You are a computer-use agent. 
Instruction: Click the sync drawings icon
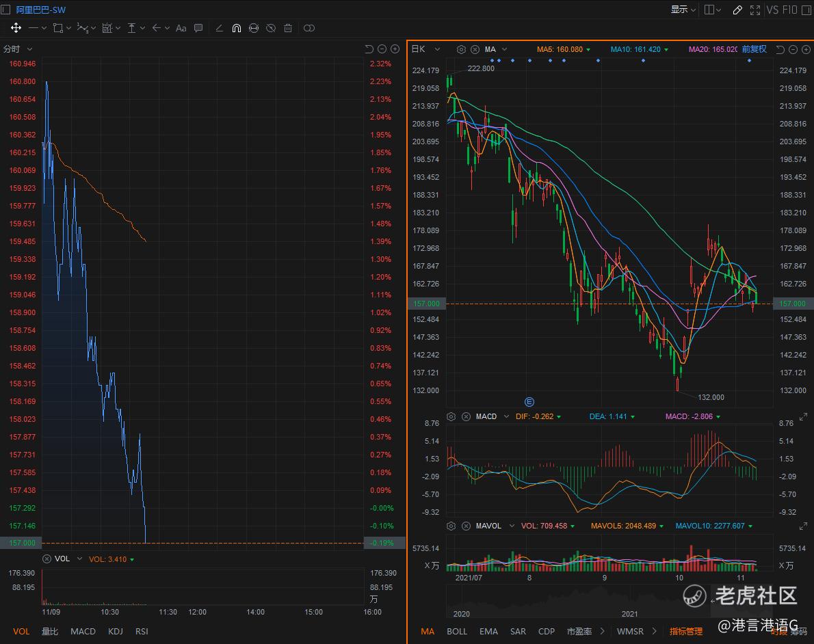(253, 28)
